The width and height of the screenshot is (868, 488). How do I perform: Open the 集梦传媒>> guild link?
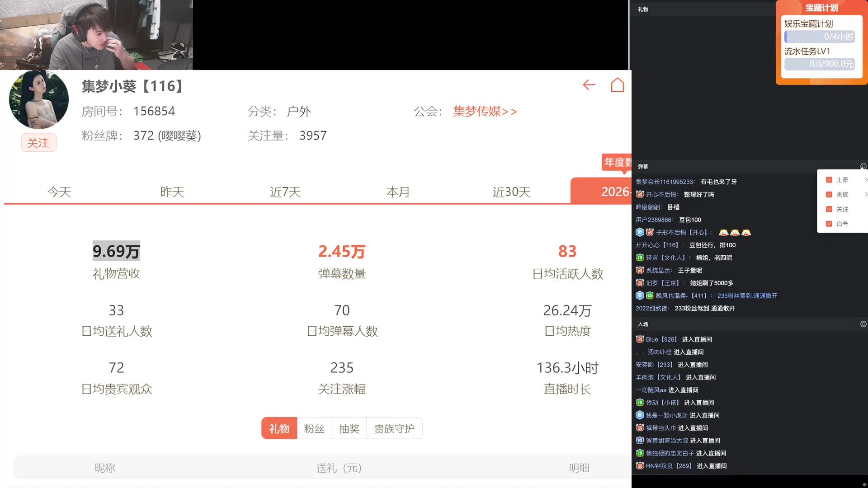[x=485, y=111]
